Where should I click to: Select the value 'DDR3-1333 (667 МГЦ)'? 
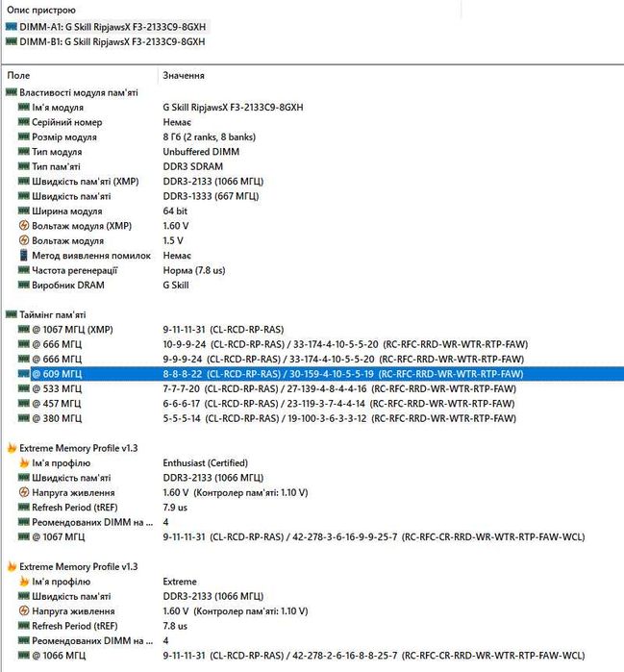(211, 196)
